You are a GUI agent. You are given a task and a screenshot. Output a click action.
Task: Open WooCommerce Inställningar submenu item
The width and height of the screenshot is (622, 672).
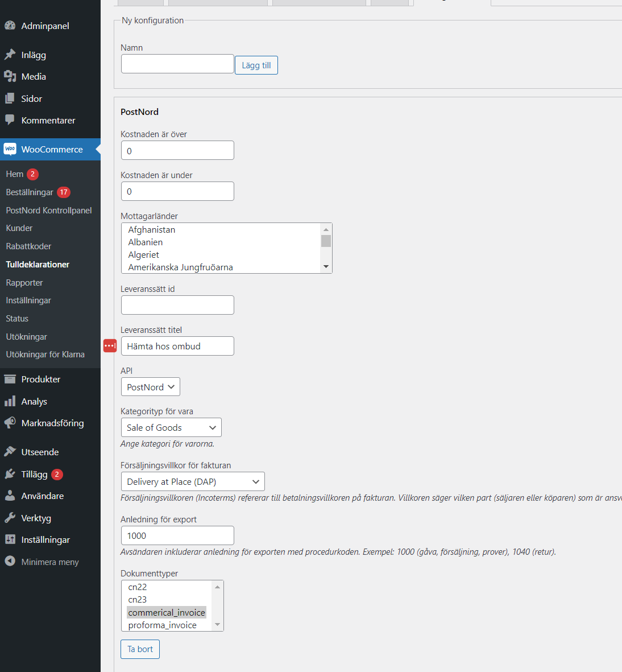28,300
